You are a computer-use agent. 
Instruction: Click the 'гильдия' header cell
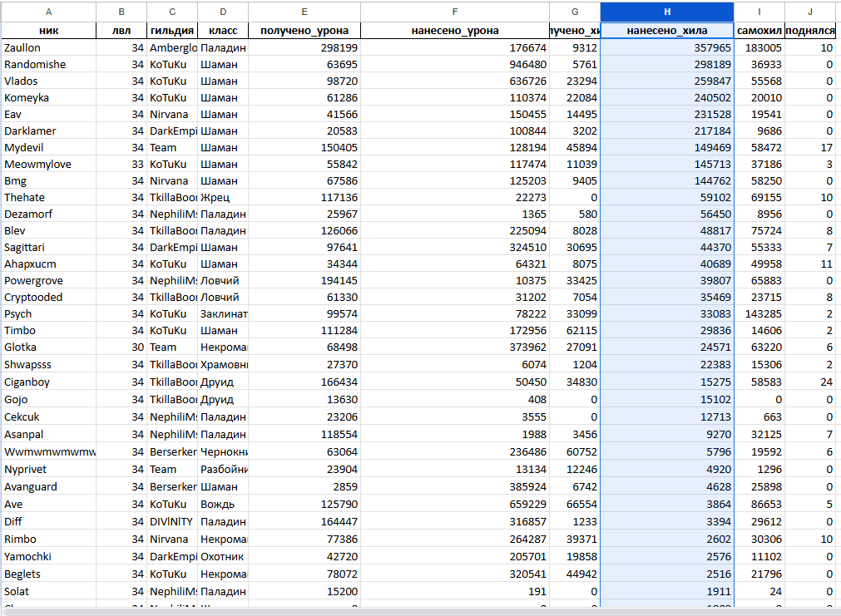tap(172, 31)
